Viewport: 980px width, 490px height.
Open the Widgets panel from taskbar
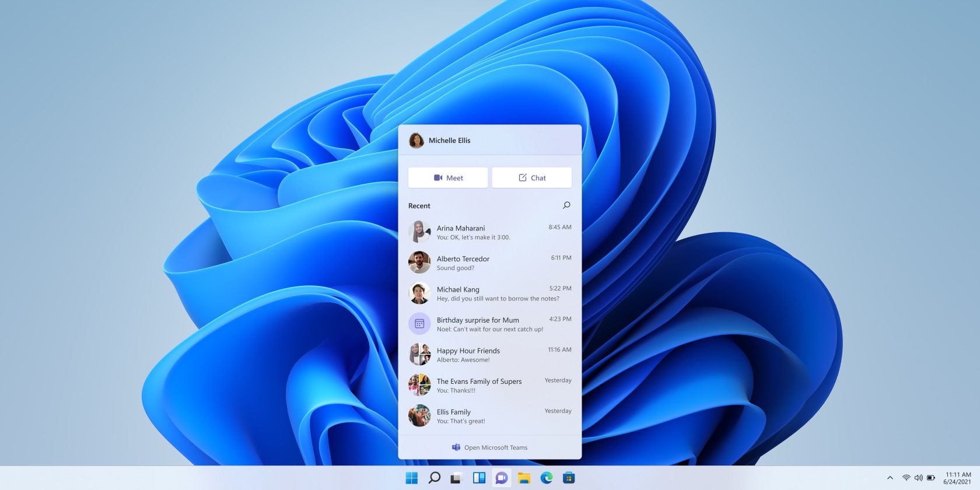479,478
